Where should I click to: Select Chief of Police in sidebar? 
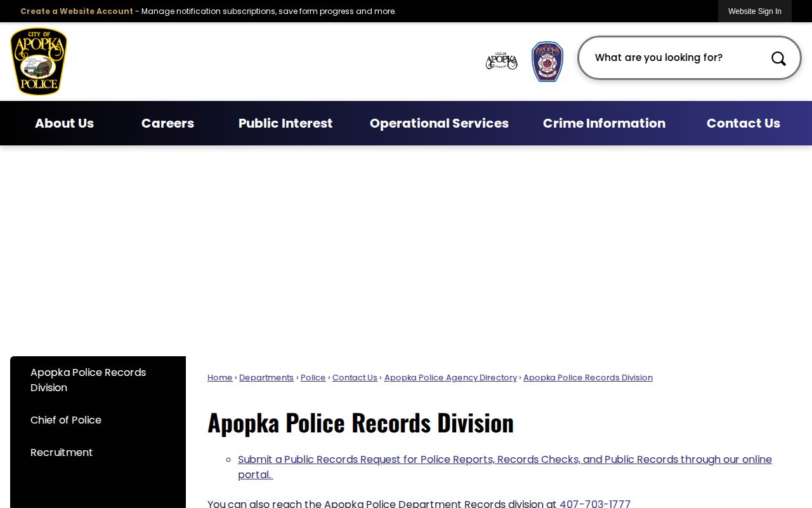[98, 420]
